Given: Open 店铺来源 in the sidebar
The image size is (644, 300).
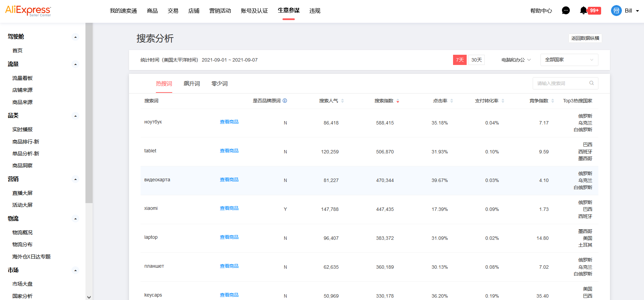Looking at the screenshot, I should pyautogui.click(x=22, y=90).
